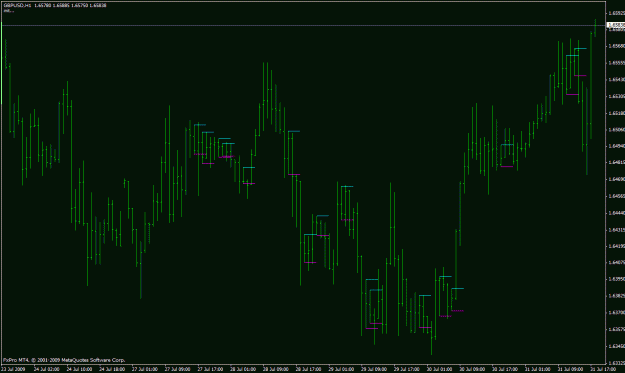
Task: Click the horizontal current-price line on the chart
Action: coord(303,26)
